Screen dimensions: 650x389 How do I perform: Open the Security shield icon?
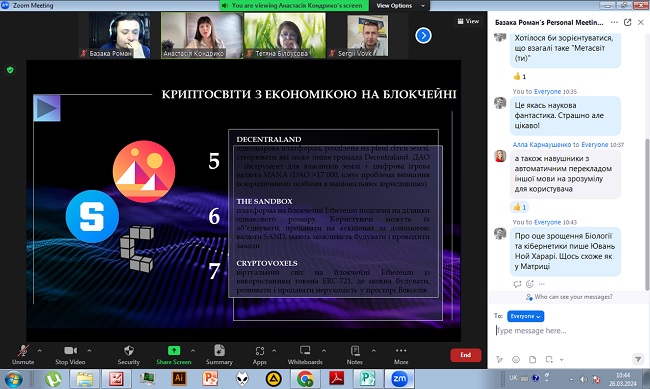coord(129,351)
